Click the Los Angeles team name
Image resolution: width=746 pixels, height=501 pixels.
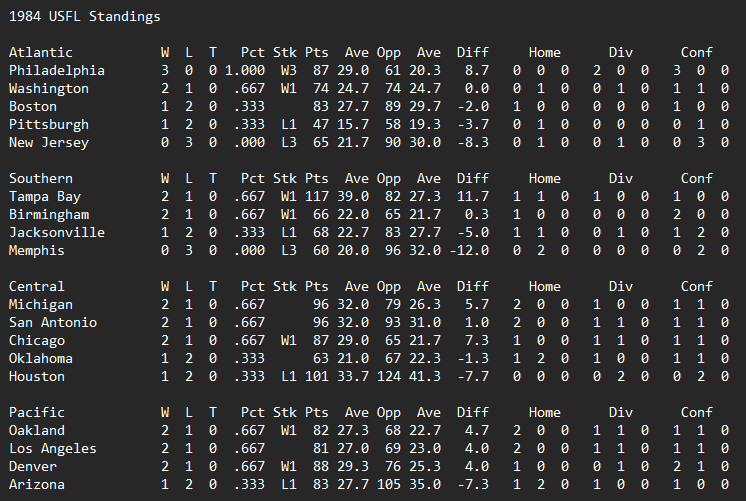pos(52,448)
